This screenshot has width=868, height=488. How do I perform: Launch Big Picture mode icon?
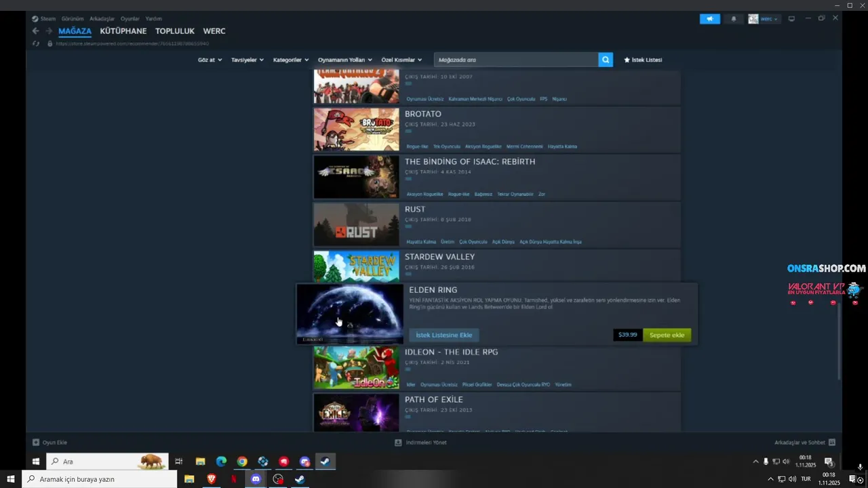click(791, 19)
